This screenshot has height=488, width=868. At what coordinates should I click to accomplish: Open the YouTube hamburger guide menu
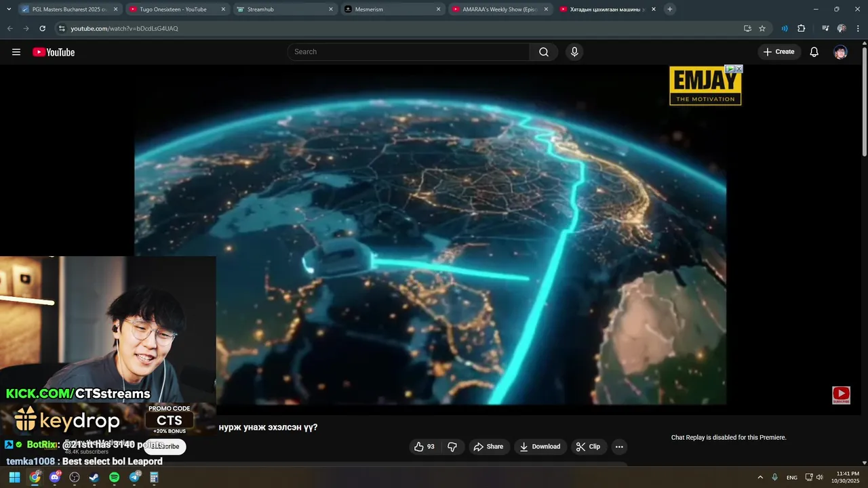point(16,52)
